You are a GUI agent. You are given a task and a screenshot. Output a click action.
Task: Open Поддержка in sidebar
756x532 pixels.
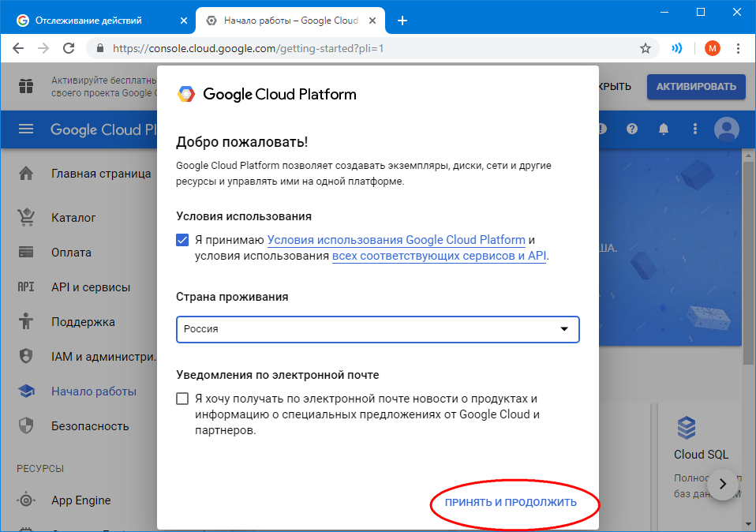(85, 322)
